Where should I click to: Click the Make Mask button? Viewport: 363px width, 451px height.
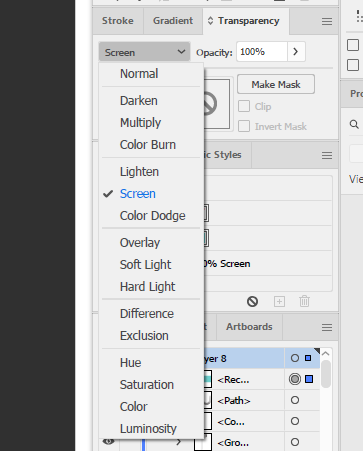tap(276, 84)
